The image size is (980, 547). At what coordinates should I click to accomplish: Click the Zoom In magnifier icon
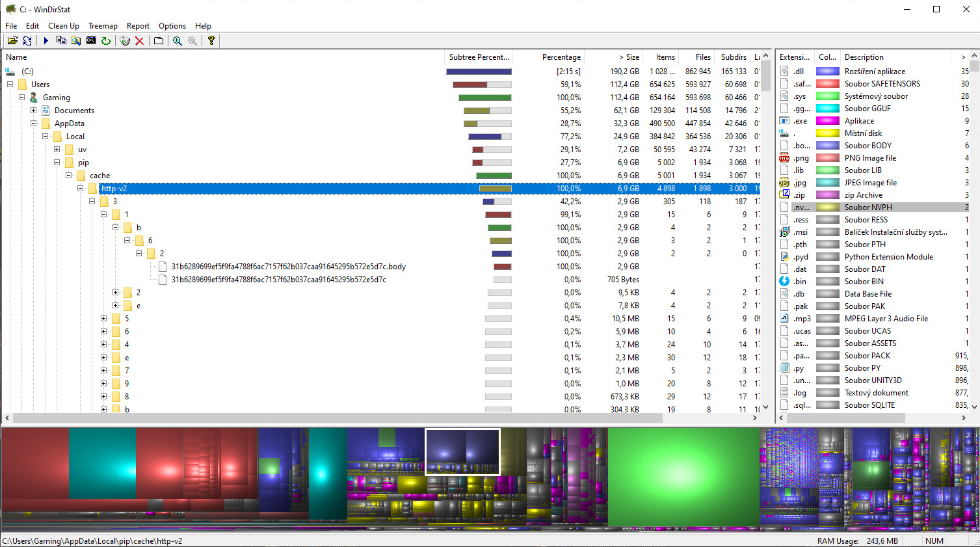click(178, 40)
